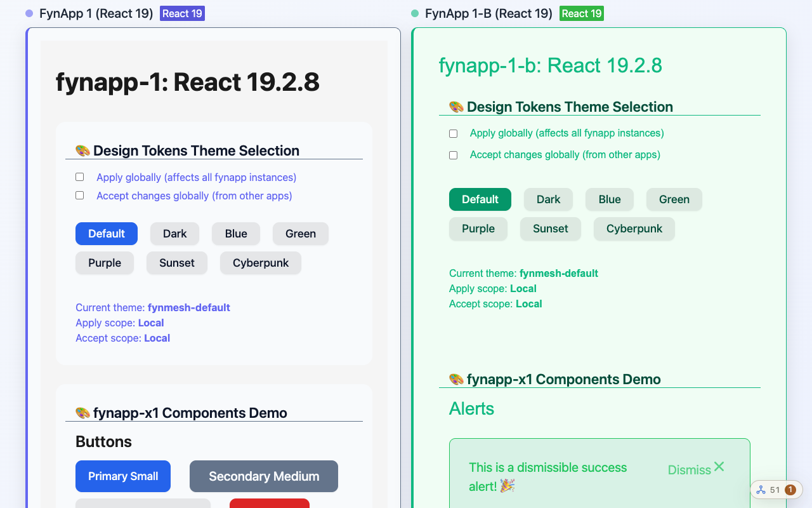Screen dimensions: 812x508
Task: Click the party popper emoji in the alert
Action: point(507,486)
